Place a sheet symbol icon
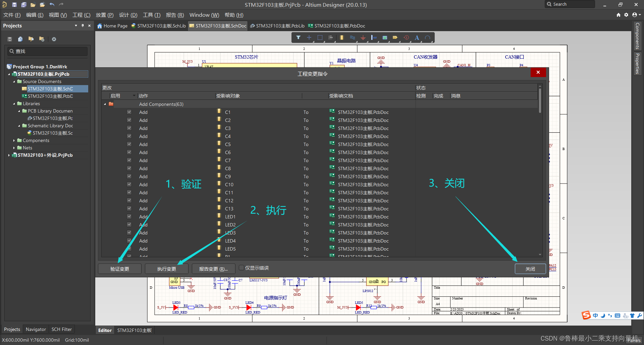The image size is (644, 345). 385,38
